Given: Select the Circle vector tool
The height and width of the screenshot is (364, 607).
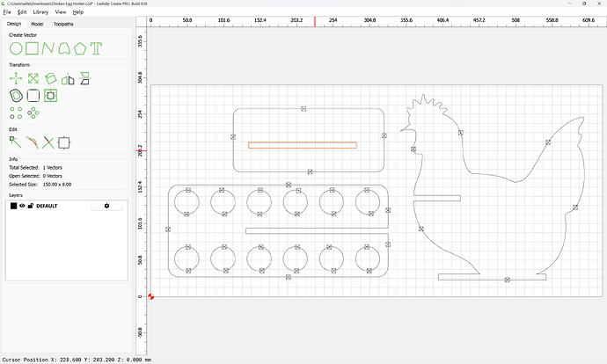Looking at the screenshot, I should coord(16,47).
